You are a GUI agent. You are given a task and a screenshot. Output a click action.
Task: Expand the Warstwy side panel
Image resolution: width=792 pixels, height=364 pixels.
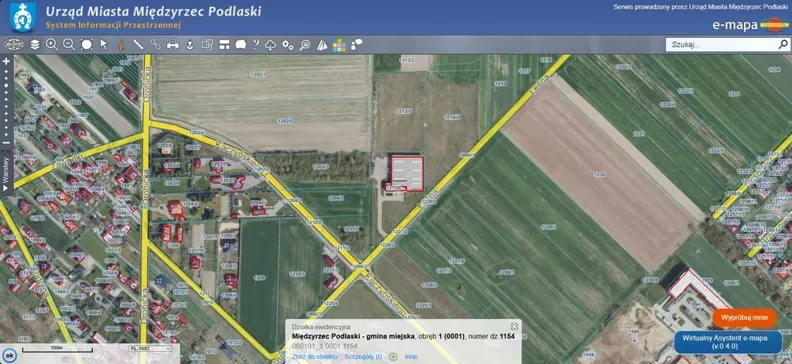click(x=6, y=174)
